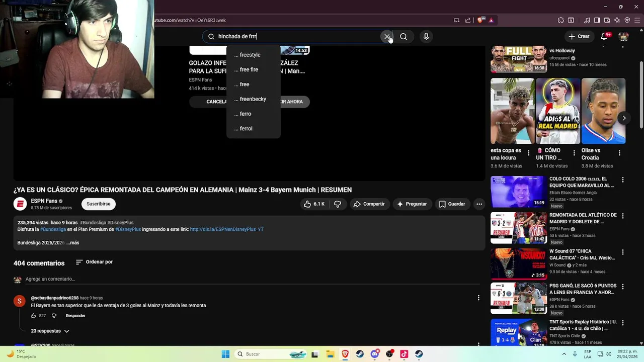Image resolution: width=644 pixels, height=362 pixels.
Task: Open File Explorer from the taskbar
Action: point(330,354)
